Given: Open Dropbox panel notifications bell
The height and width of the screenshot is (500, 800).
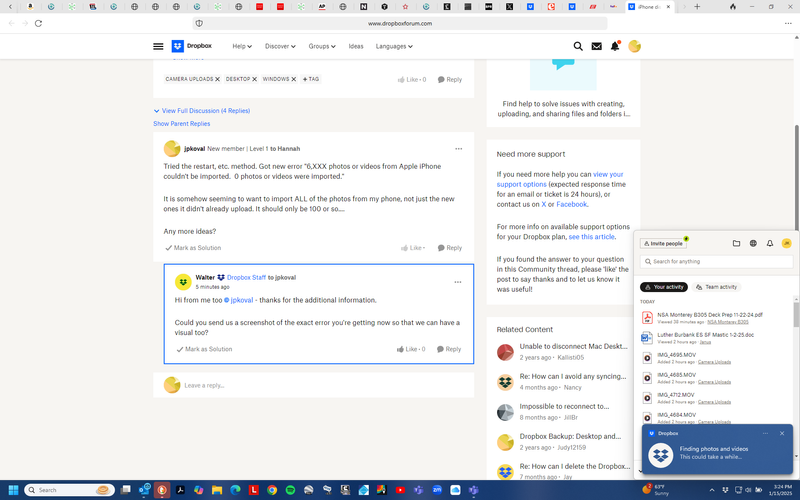Looking at the screenshot, I should coord(769,243).
